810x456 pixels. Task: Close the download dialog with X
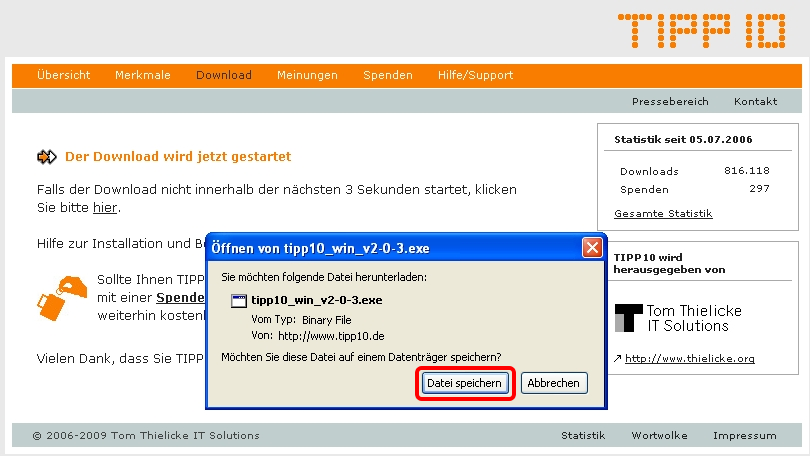(592, 247)
